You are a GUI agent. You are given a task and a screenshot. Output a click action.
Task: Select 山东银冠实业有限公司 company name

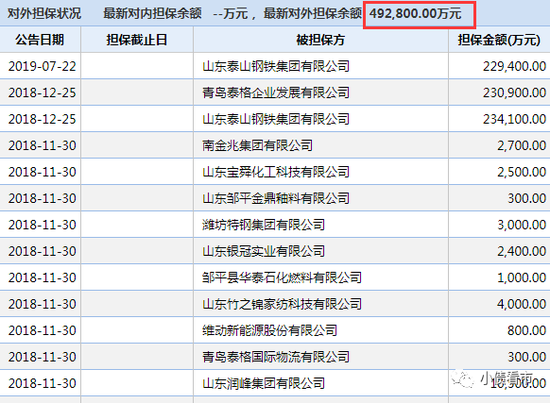pyautogui.click(x=264, y=251)
